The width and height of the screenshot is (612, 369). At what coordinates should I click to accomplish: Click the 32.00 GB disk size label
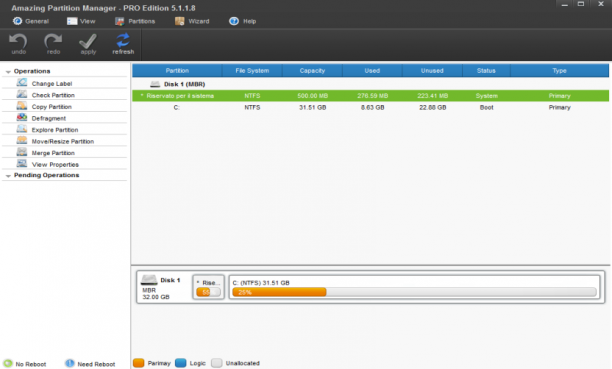[156, 297]
